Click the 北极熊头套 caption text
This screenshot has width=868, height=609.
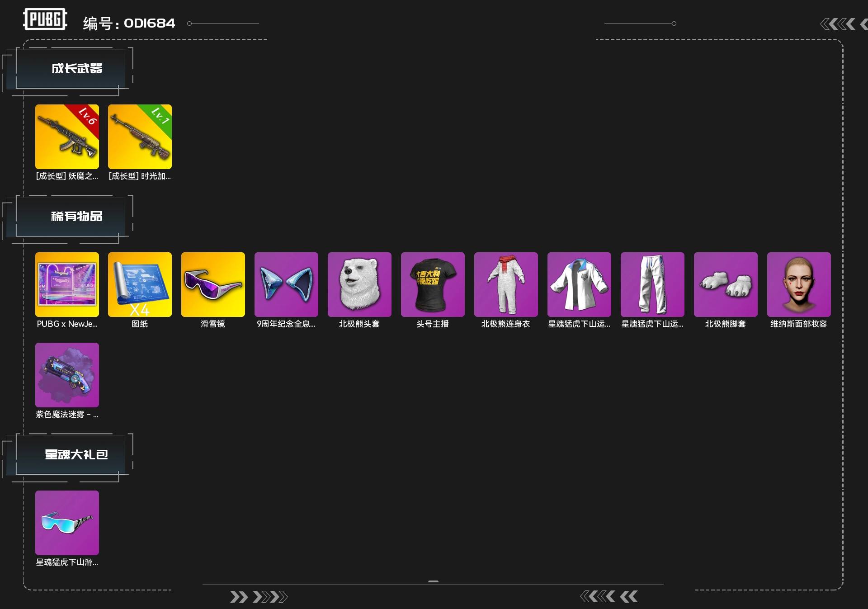tap(359, 324)
